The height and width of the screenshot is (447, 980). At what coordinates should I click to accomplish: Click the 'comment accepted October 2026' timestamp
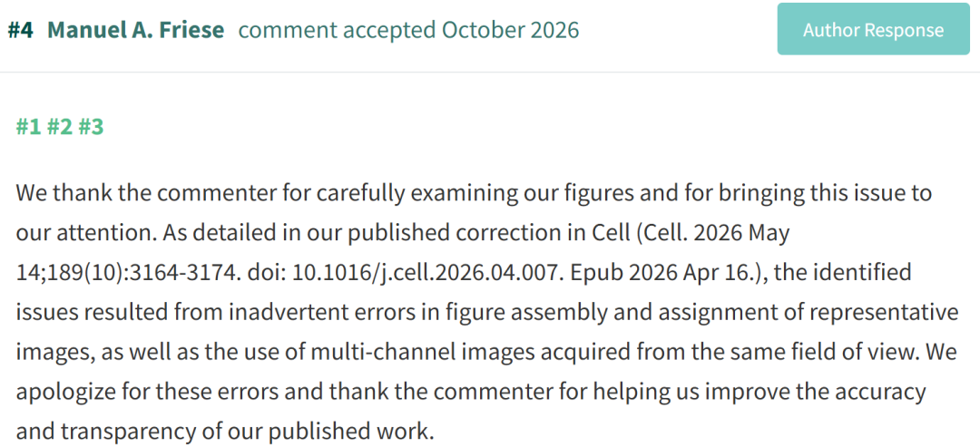tap(408, 30)
